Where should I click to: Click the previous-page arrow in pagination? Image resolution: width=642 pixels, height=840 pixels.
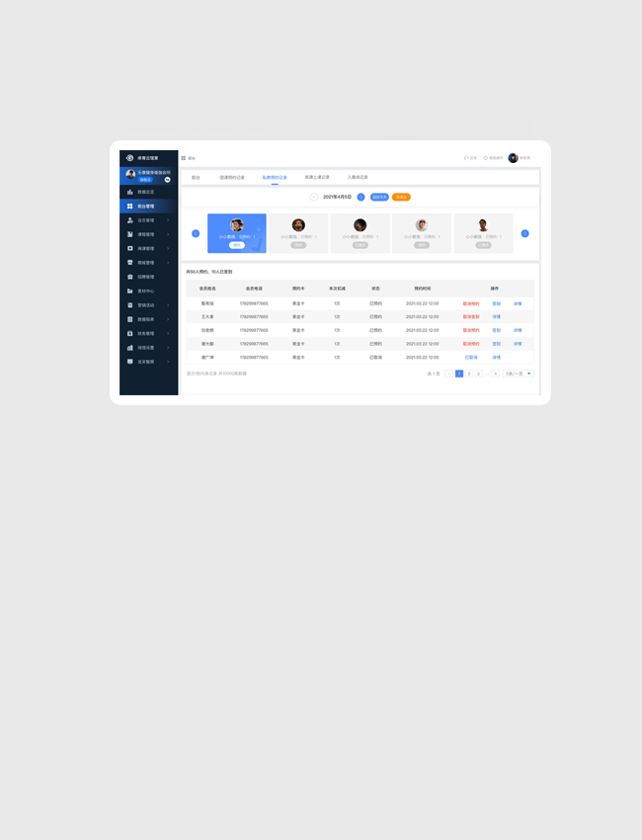(x=449, y=374)
